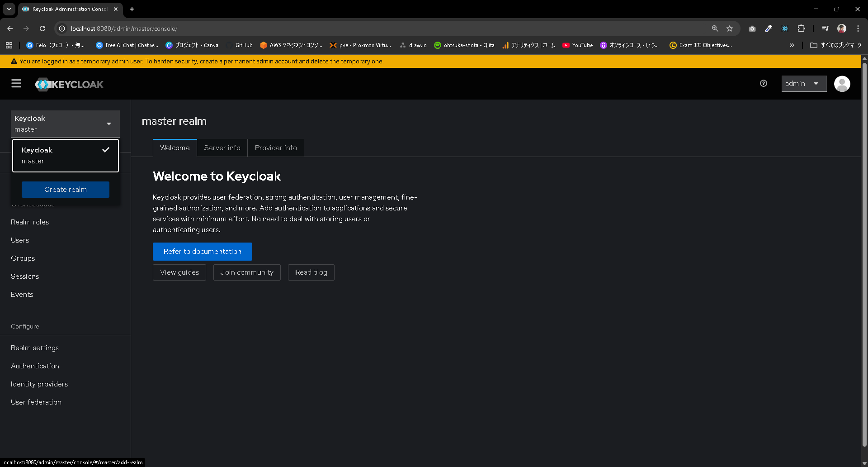Screen dimensions: 868x467
Task: Expand the admin user dropdown
Action: tap(804, 84)
